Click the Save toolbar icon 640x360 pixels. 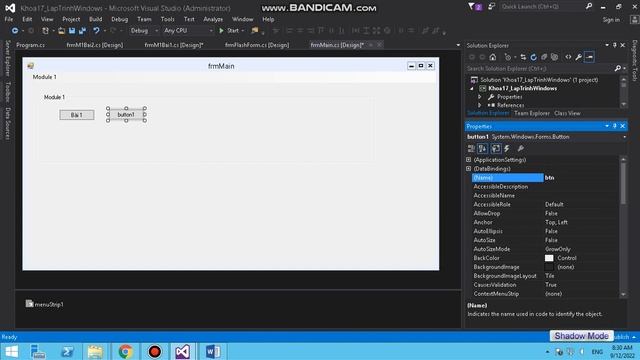tap(72, 31)
